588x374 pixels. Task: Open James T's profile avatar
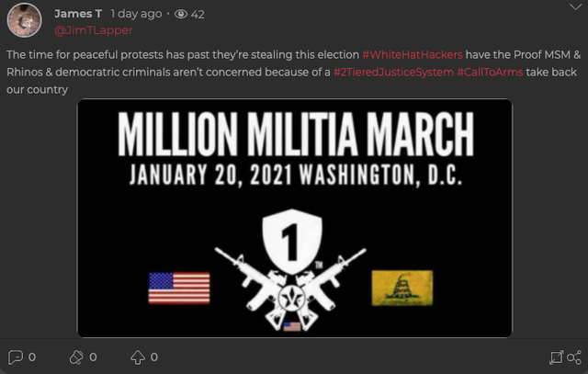pos(22,20)
